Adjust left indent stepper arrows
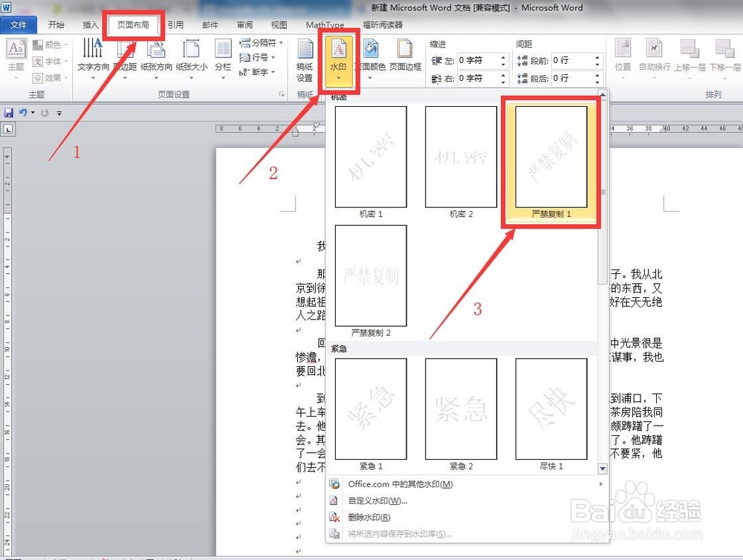The width and height of the screenshot is (743, 560). [503, 61]
